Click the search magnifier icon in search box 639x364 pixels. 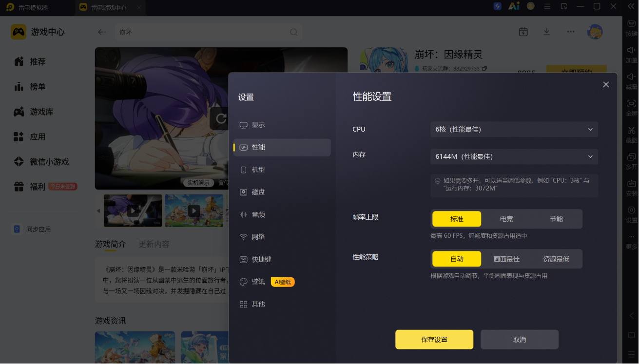click(x=293, y=32)
